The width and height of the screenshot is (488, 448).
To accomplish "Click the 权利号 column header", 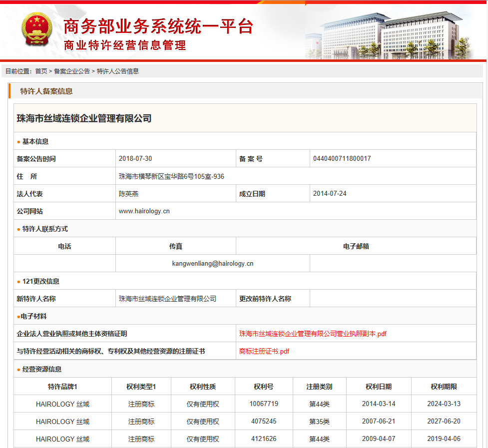I will pyautogui.click(x=264, y=387).
